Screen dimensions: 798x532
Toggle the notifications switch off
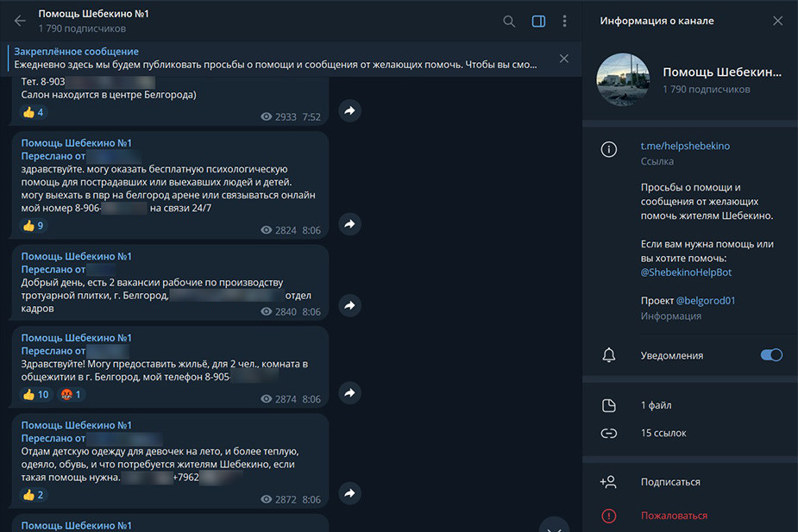click(771, 355)
